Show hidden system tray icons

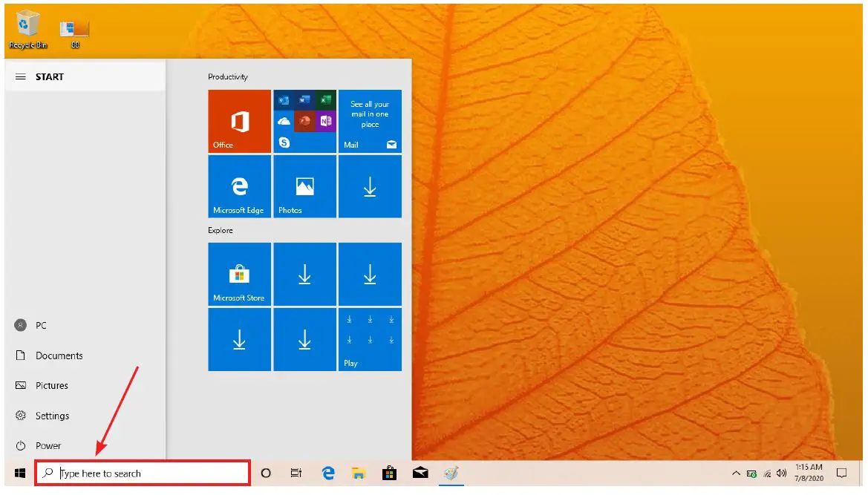pyautogui.click(x=736, y=473)
